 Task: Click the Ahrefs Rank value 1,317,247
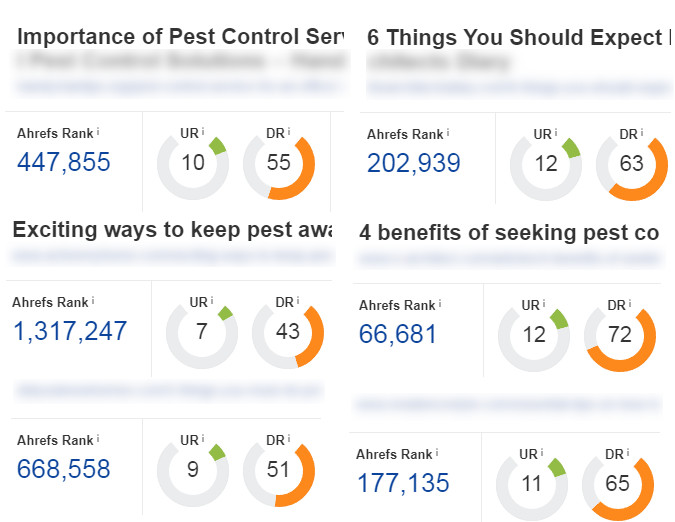pos(70,331)
